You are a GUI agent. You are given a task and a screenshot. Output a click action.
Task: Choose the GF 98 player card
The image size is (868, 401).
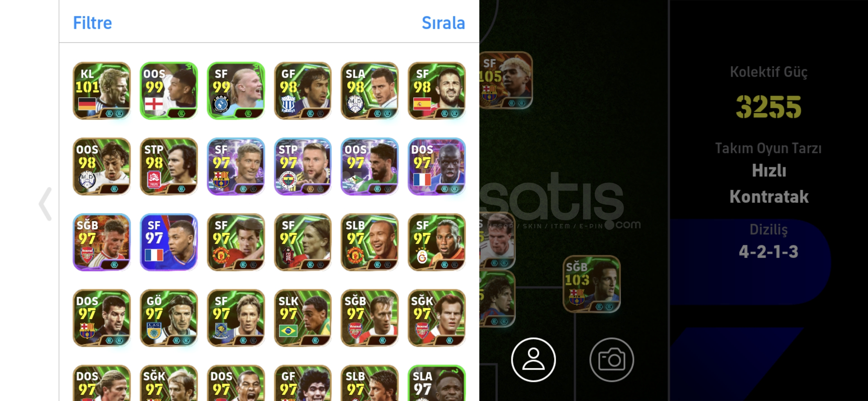pos(303,91)
